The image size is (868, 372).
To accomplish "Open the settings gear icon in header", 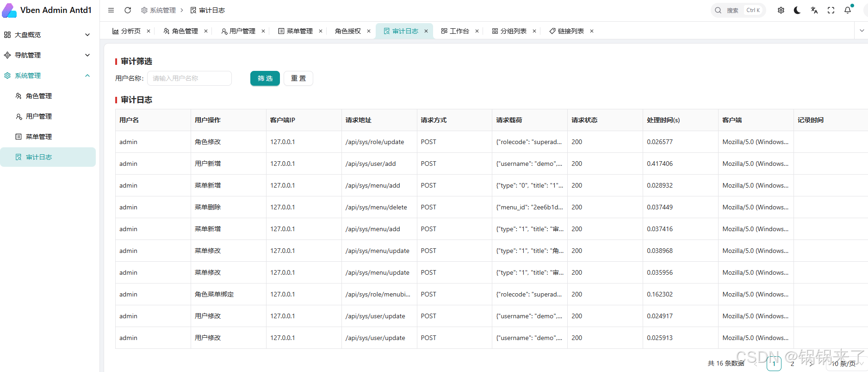I will tap(781, 10).
